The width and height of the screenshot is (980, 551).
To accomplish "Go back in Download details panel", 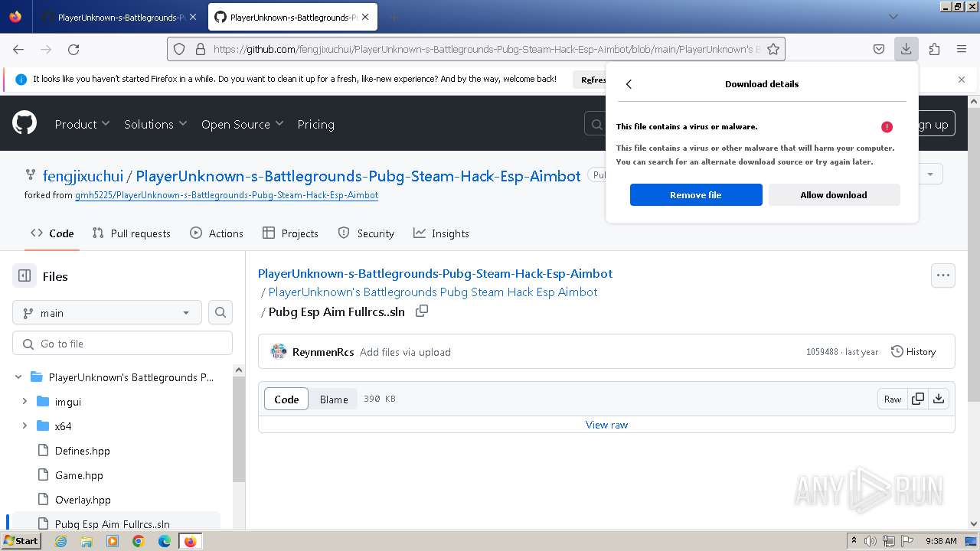I will (629, 84).
